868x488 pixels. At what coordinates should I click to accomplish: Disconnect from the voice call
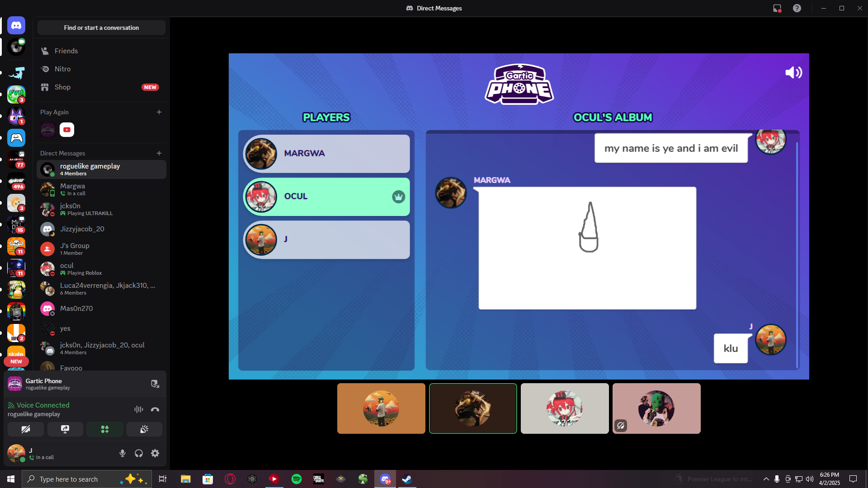155,409
